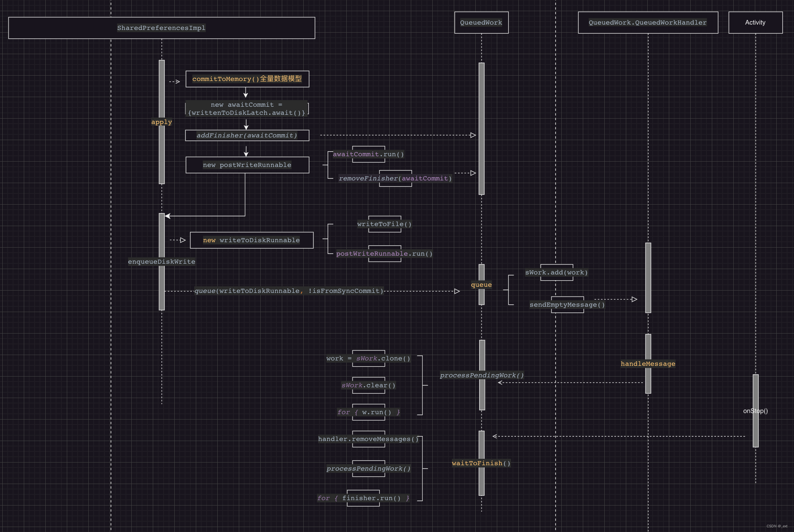Select the sWork.add(work) label
794x532 pixels.
tap(556, 273)
